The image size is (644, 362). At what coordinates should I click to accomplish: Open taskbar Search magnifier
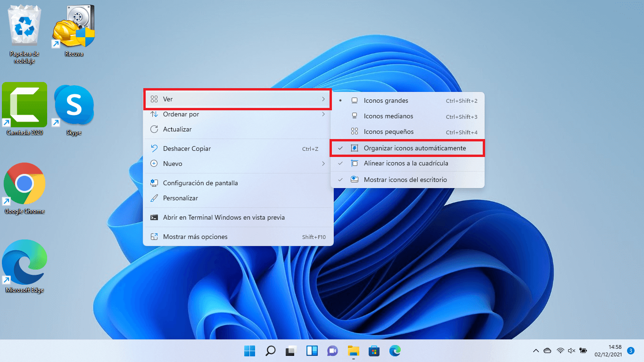[271, 351]
